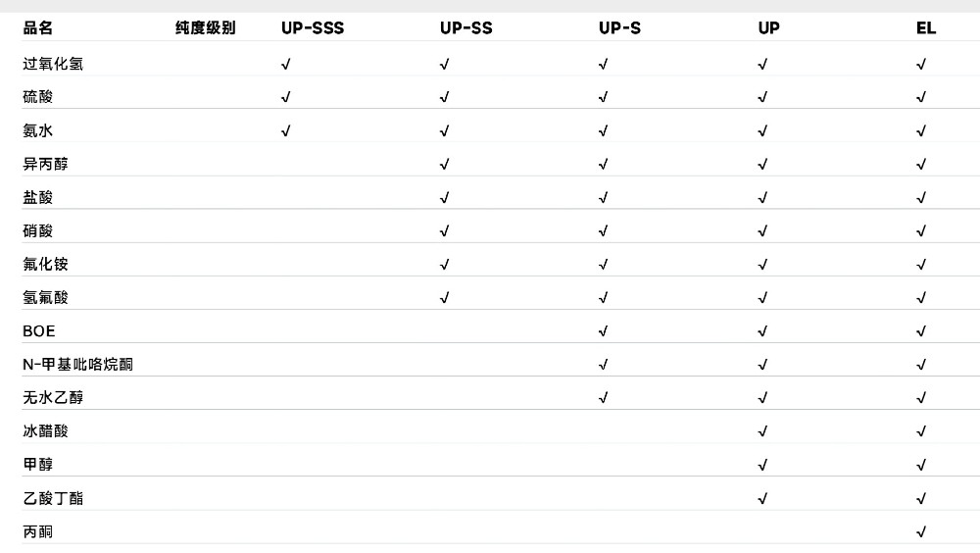
Task: Click the UP-SS checkmark for 盐酸
Action: (445, 197)
